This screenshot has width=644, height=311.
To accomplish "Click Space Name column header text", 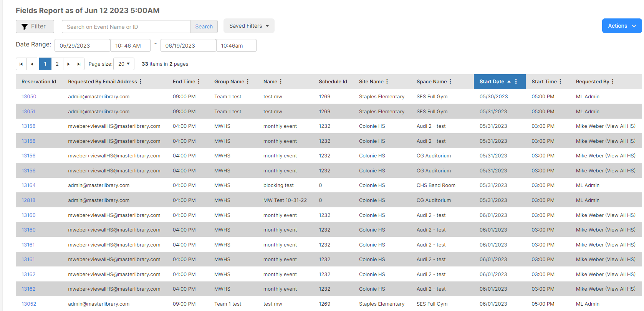I will 432,81.
